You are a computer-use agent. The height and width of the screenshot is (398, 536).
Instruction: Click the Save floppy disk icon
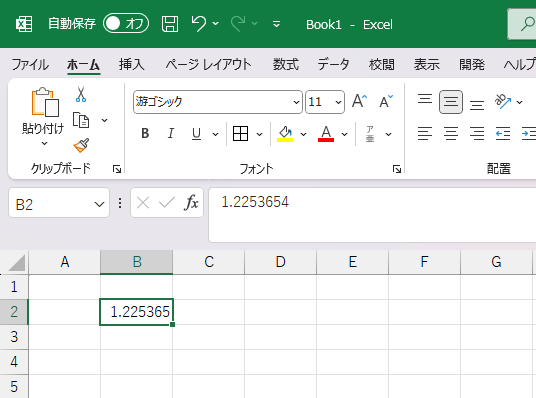pyautogui.click(x=170, y=24)
